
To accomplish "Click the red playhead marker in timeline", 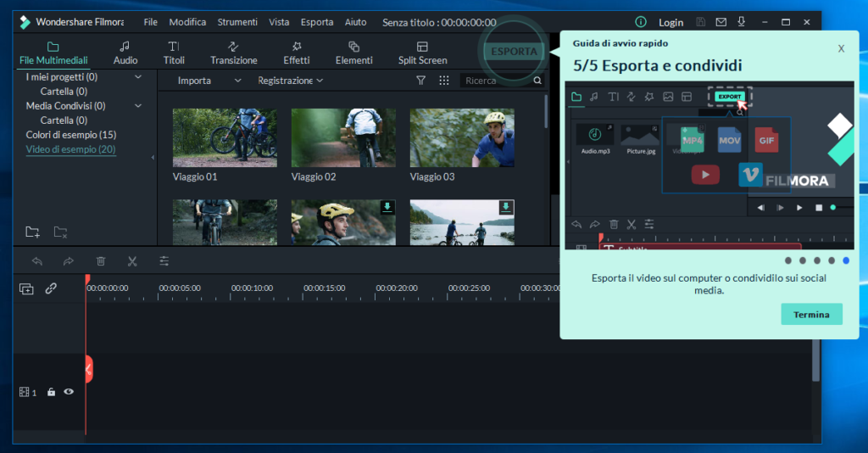I will pos(86,280).
